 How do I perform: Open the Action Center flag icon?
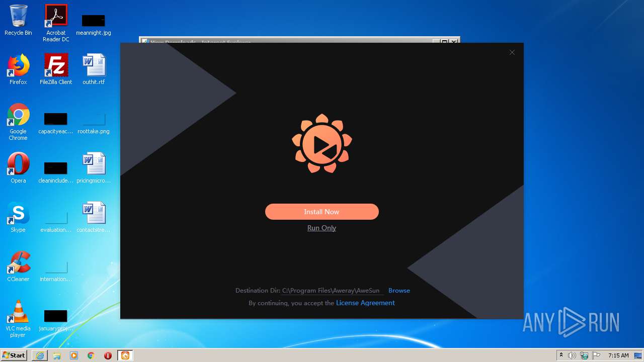(x=596, y=355)
